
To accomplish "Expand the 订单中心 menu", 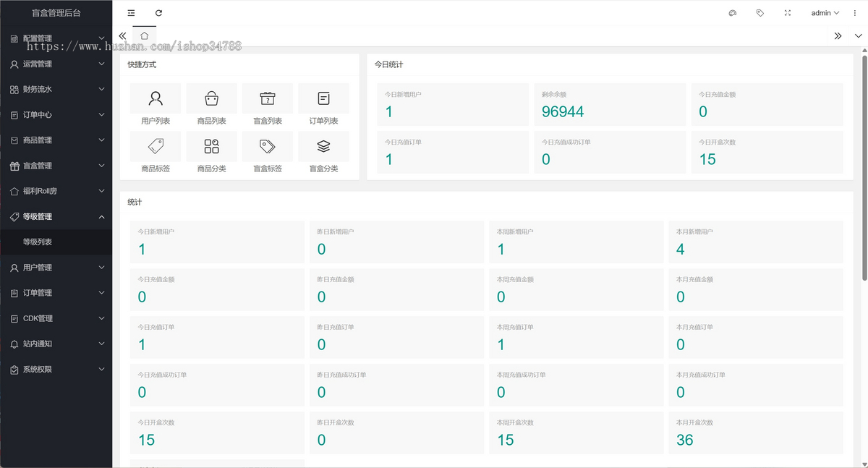I will (56, 114).
